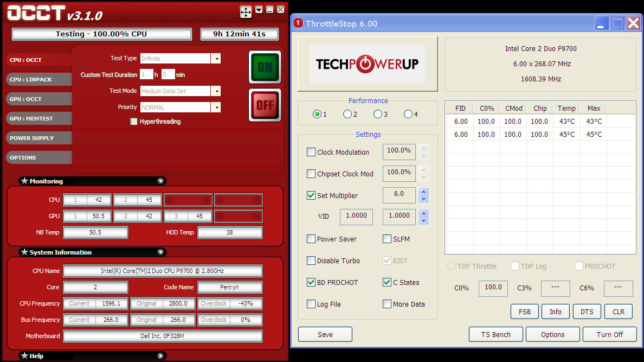Select Performance profile 3 radio button
This screenshot has height=362, width=644.
[377, 115]
